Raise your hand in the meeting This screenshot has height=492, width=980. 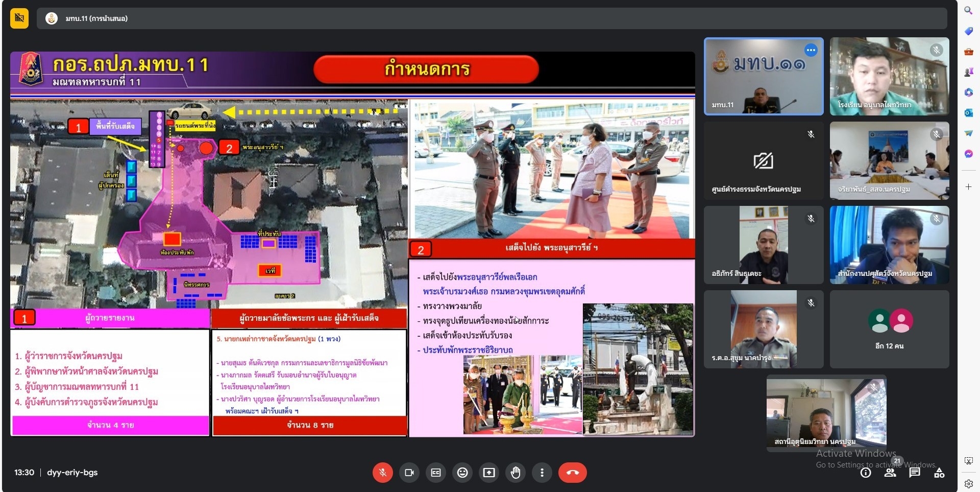(516, 473)
